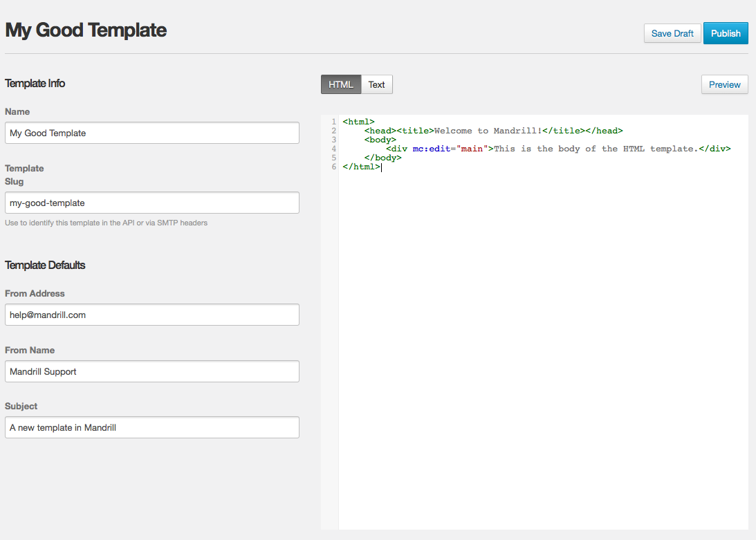This screenshot has width=756, height=540.
Task: Click the 'Template Info' section heading
Action: click(35, 84)
